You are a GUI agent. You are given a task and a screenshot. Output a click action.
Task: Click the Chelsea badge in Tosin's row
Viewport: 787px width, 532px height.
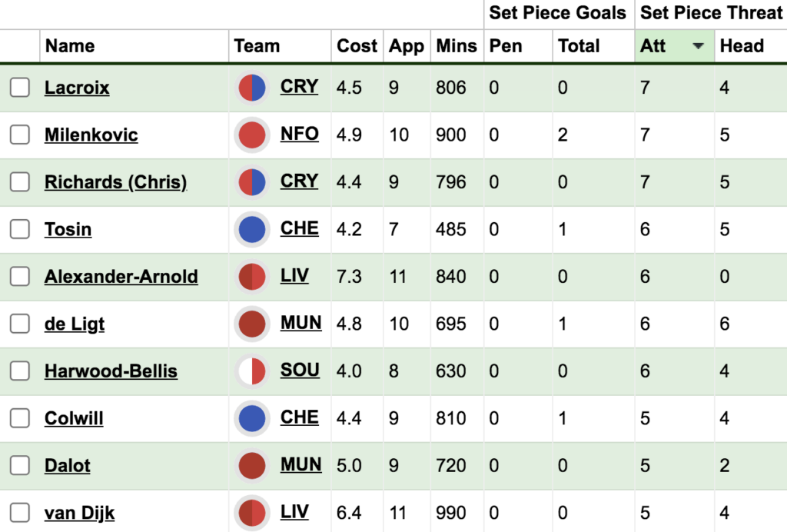251,229
